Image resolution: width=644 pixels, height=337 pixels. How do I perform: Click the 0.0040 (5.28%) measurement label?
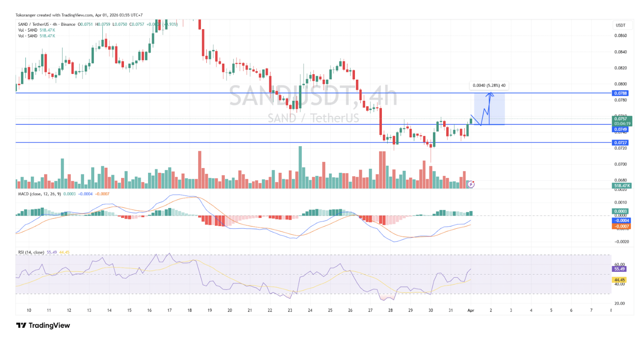(x=489, y=85)
